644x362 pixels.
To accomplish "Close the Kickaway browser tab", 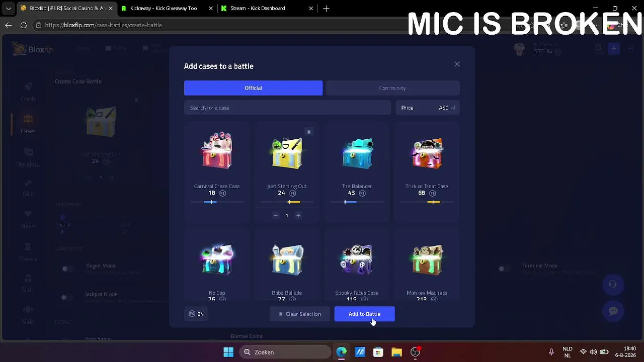I will coord(211,9).
